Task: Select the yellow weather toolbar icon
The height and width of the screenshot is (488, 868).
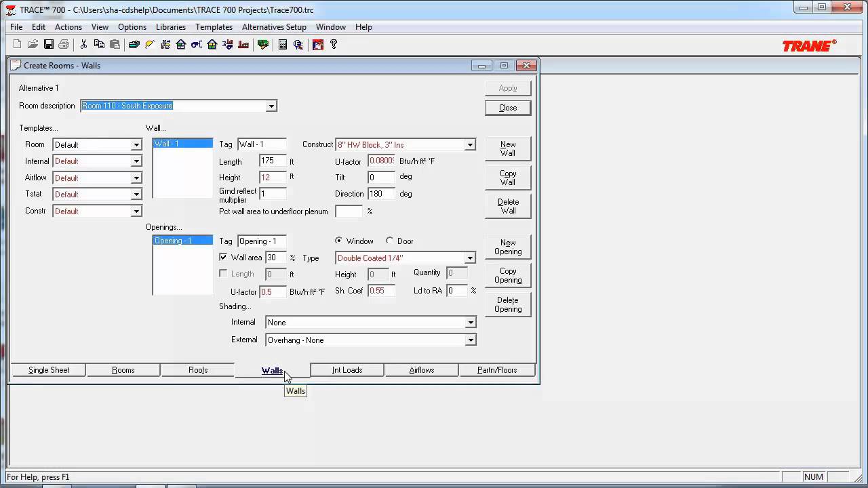Action: pyautogui.click(x=149, y=44)
